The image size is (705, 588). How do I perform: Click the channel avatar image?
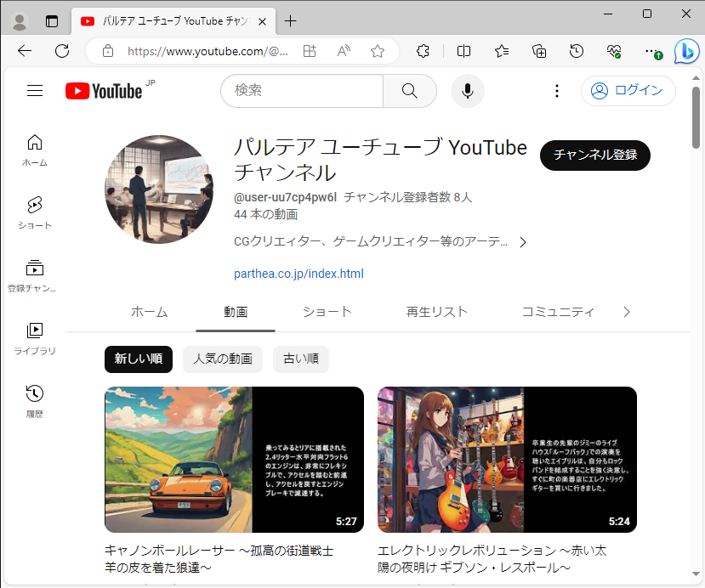coord(159,189)
